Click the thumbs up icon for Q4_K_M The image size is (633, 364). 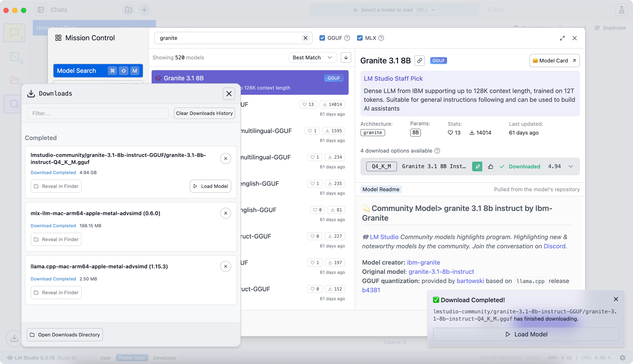tap(490, 167)
